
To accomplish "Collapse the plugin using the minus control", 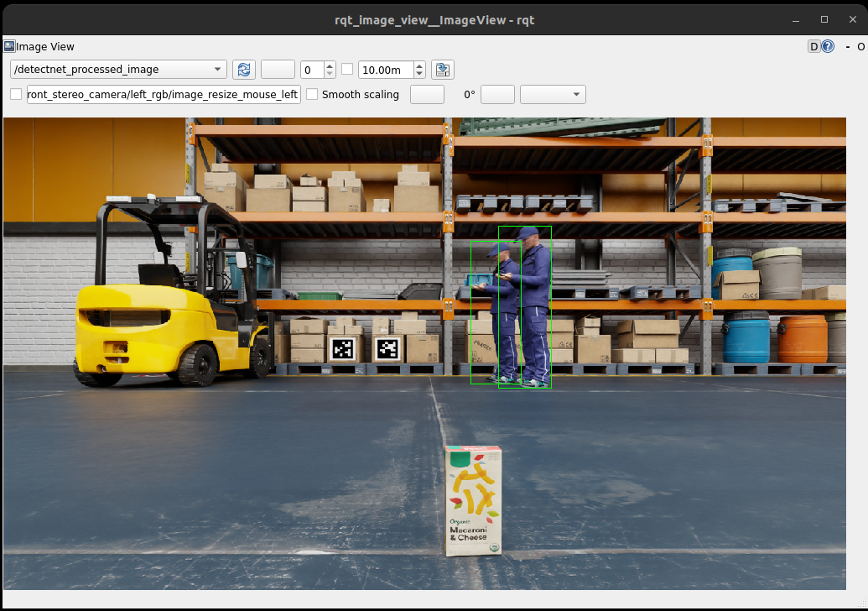I will click(x=848, y=46).
